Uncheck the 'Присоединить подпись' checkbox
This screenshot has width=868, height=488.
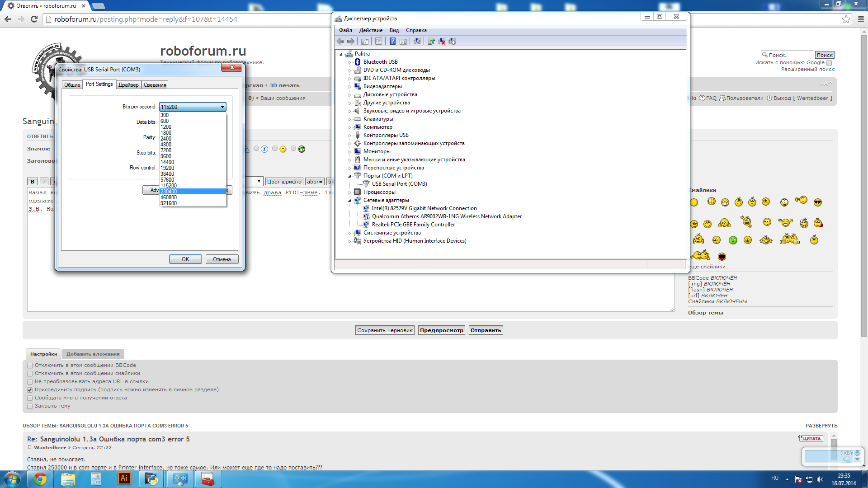pyautogui.click(x=30, y=390)
